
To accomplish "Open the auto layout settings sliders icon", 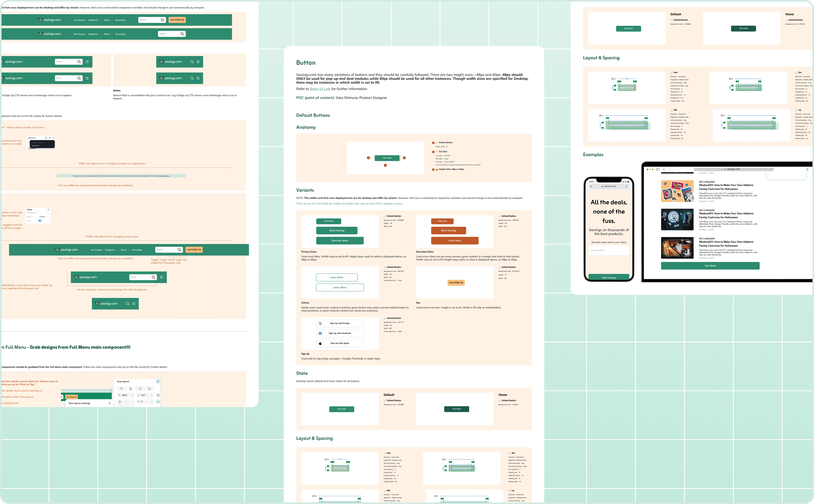I will coord(158,402).
